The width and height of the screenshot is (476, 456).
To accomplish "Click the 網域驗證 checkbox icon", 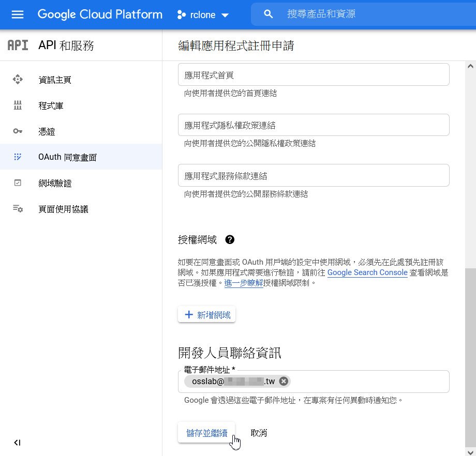I will tap(18, 183).
